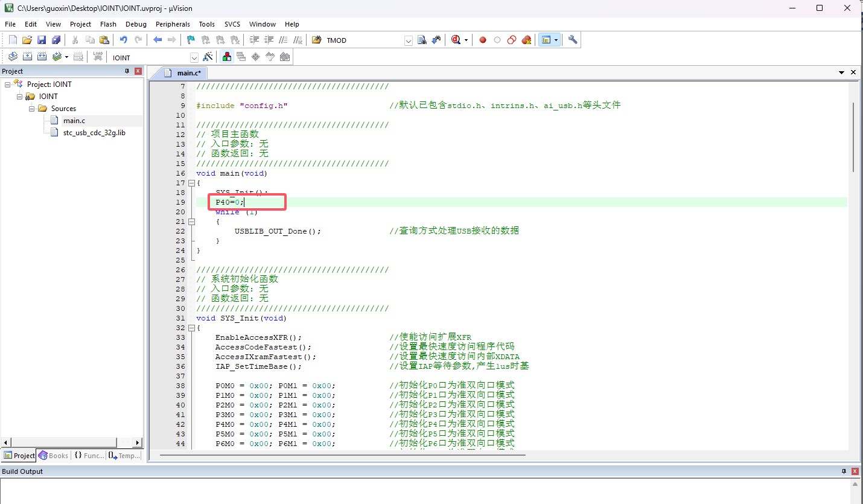This screenshot has height=504, width=863.
Task: Open the editor tab list dropdown arrow
Action: pyautogui.click(x=842, y=72)
